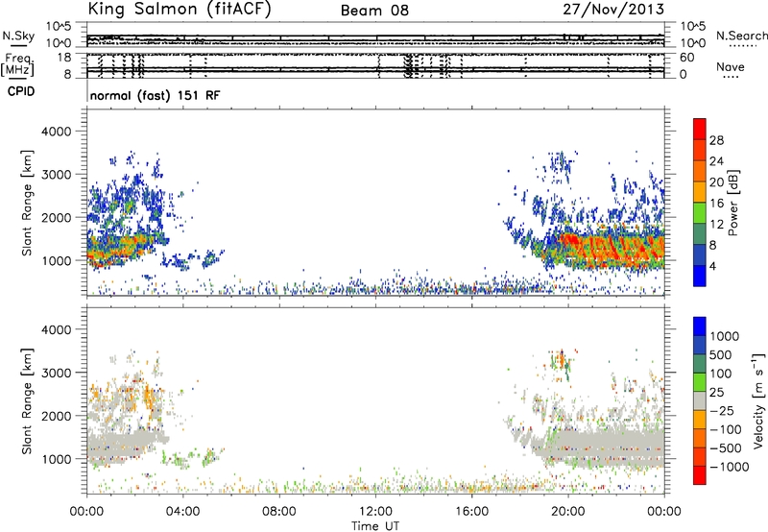Image resolution: width=768 pixels, height=532 pixels.
Task: Click the Power [dB] colorbar label
Action: click(x=732, y=203)
